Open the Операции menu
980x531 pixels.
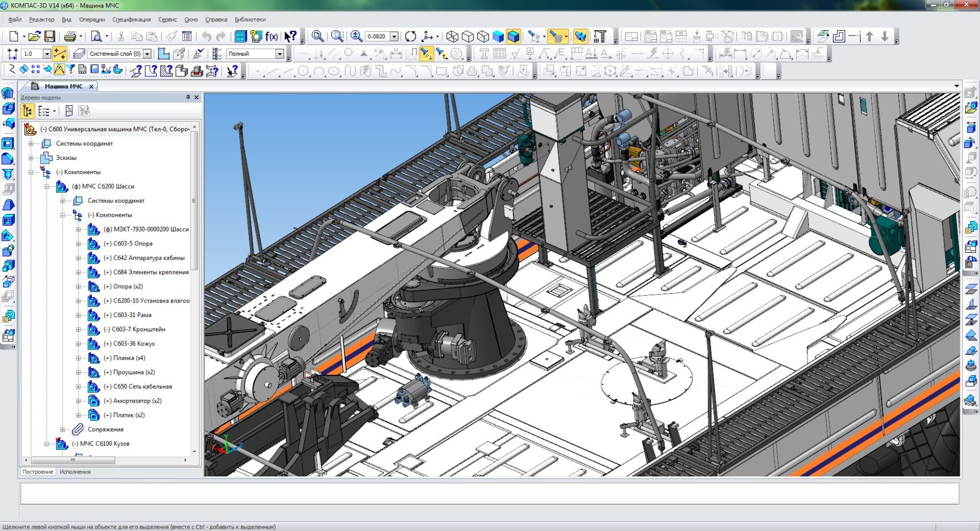92,20
